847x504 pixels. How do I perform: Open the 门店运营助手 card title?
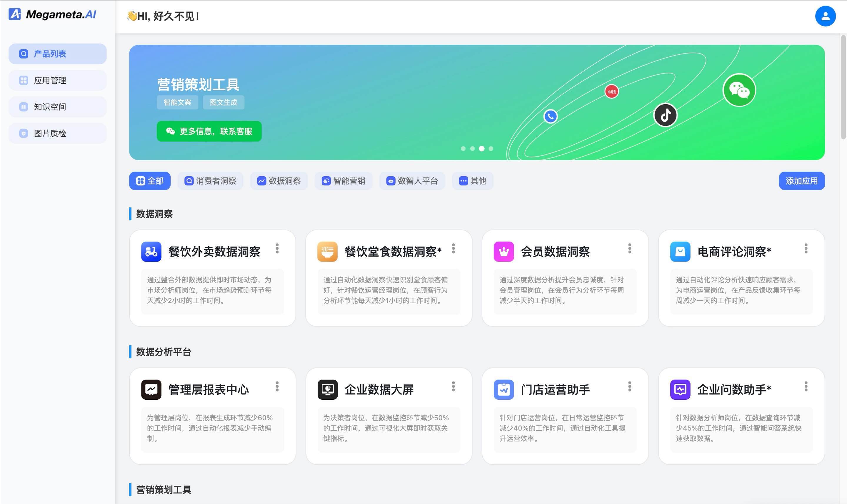coord(555,390)
